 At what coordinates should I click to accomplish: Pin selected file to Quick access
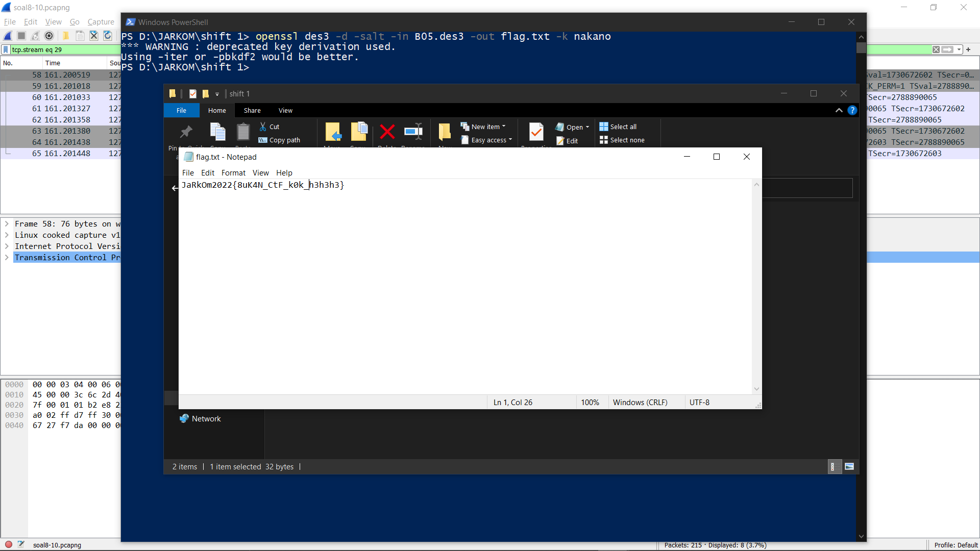click(x=186, y=133)
